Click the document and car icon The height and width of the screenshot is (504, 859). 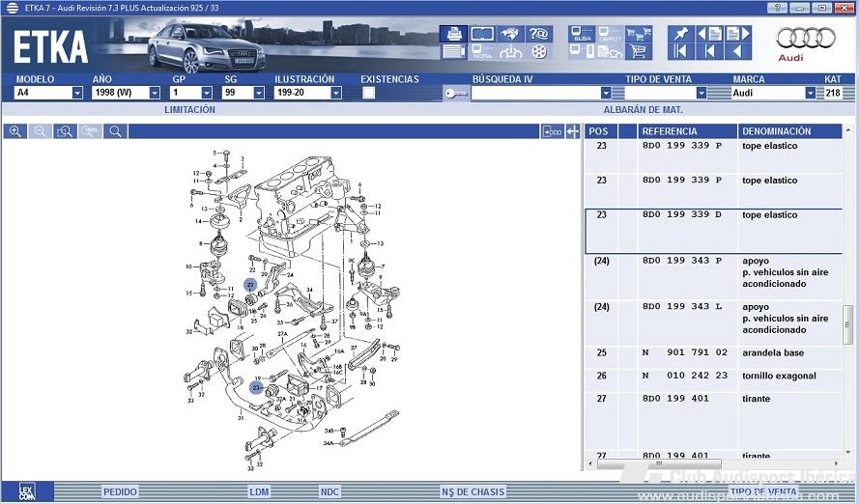(x=611, y=52)
